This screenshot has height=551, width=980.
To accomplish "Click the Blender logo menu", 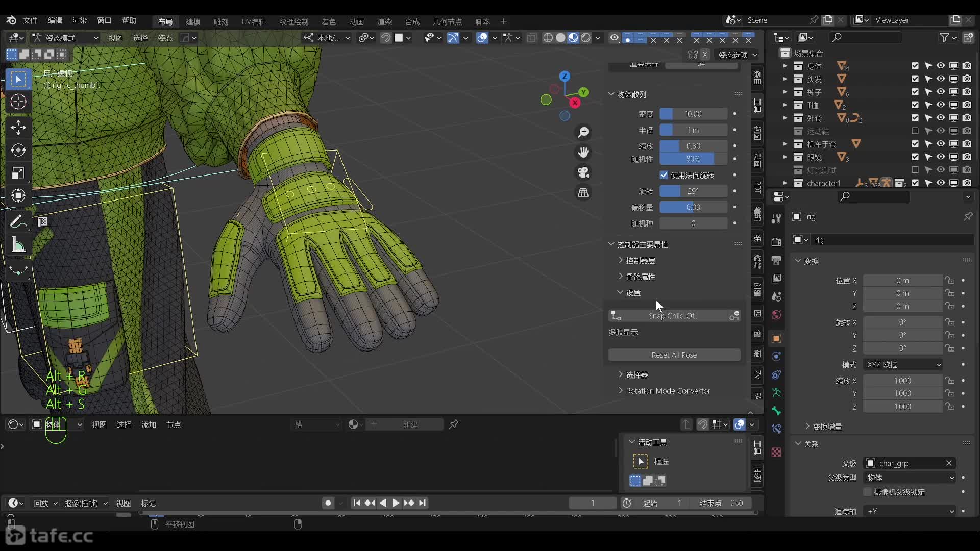I will pyautogui.click(x=11, y=20).
